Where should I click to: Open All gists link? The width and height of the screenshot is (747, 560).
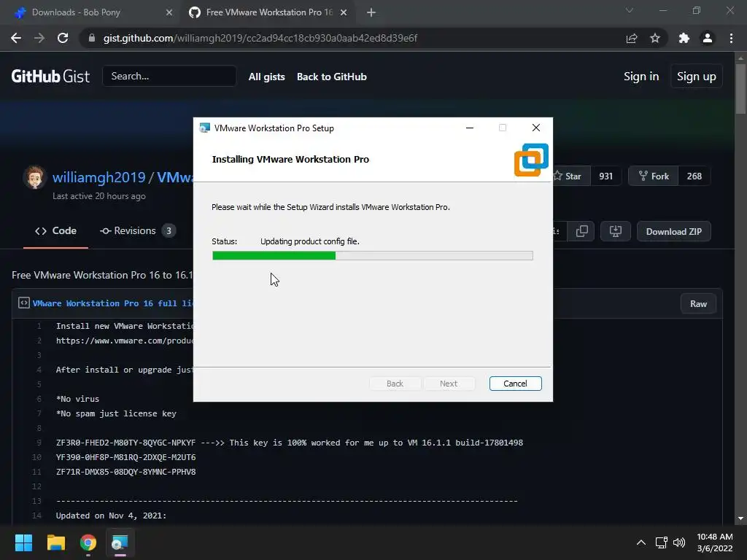[x=267, y=77]
